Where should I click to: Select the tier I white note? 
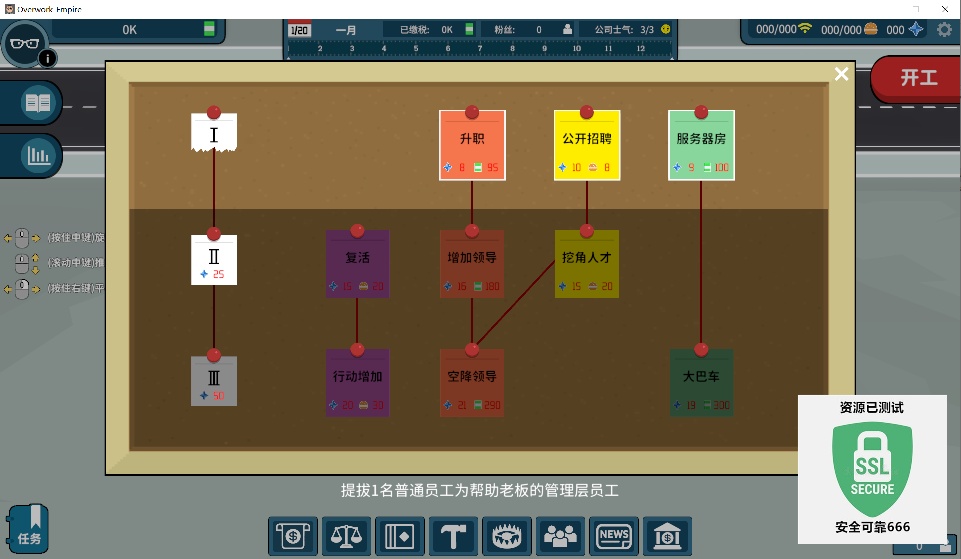pos(214,132)
